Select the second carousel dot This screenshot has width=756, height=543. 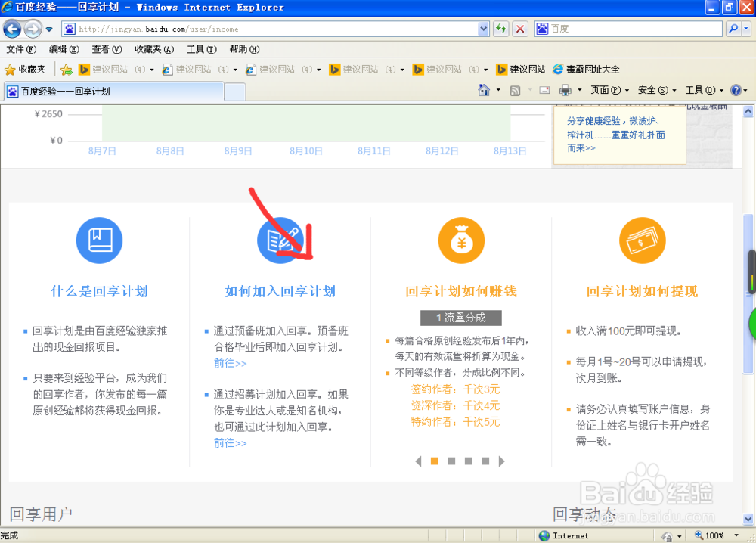451,461
